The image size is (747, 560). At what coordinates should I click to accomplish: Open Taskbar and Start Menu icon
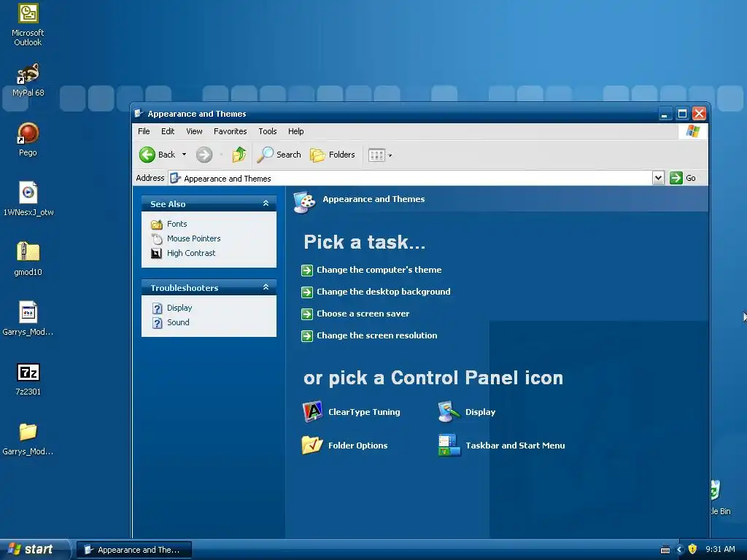(x=449, y=446)
